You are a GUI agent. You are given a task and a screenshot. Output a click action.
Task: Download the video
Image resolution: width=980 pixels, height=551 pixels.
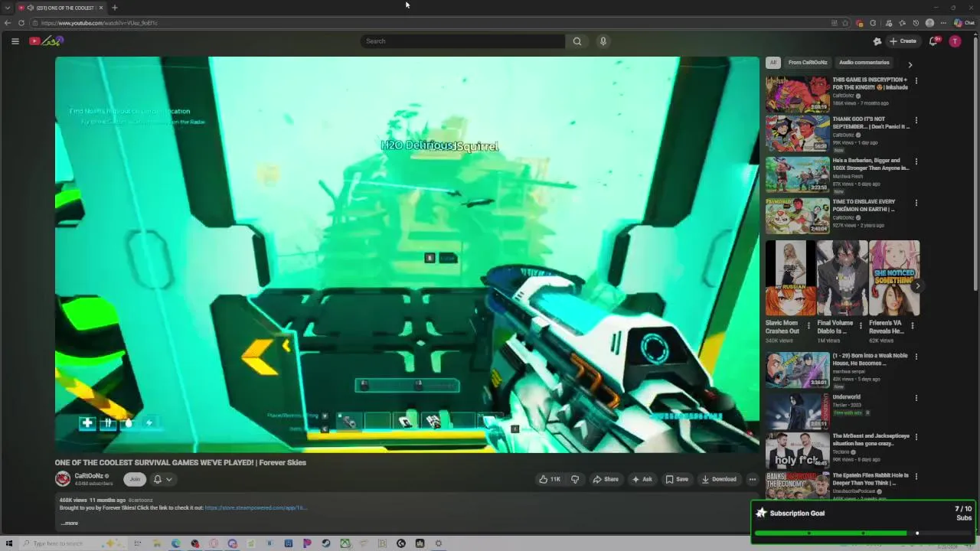(719, 479)
